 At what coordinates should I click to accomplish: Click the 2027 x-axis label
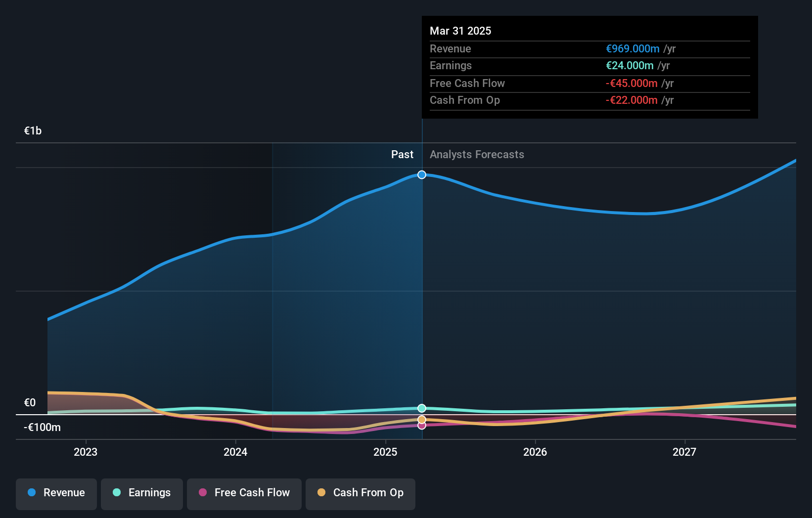click(684, 452)
